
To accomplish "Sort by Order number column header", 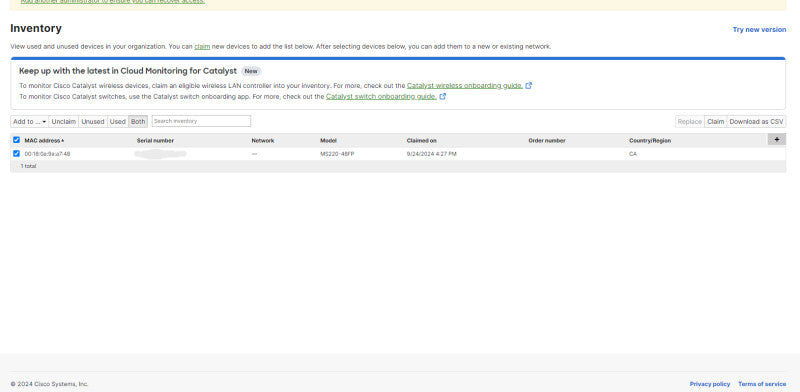I will 547,140.
